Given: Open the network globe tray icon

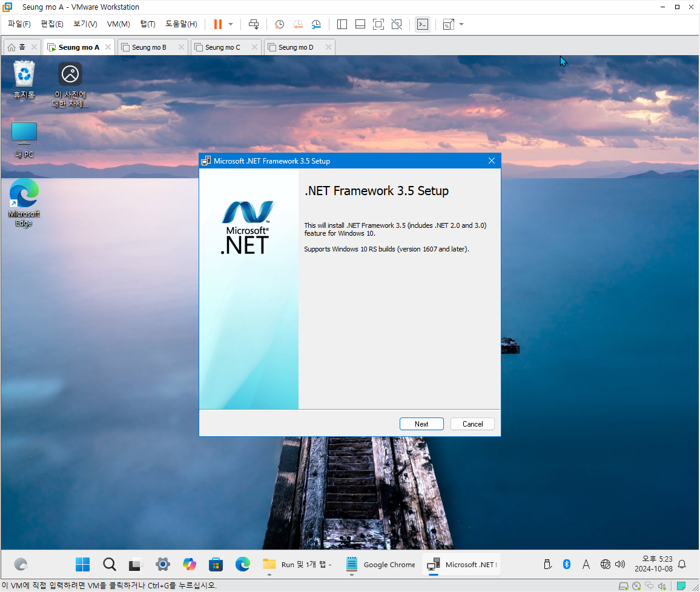Looking at the screenshot, I should [x=606, y=564].
